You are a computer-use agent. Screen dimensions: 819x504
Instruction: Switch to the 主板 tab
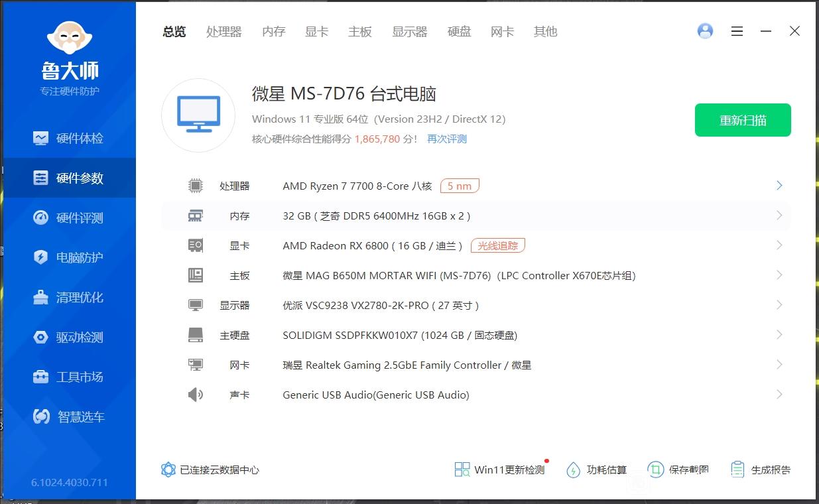coord(360,32)
